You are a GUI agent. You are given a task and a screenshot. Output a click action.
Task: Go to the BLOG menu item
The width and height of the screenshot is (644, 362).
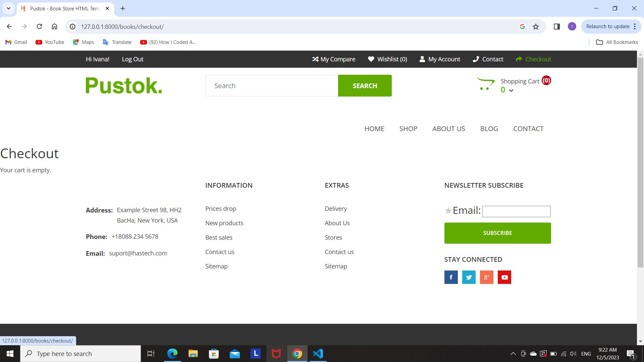(x=489, y=129)
